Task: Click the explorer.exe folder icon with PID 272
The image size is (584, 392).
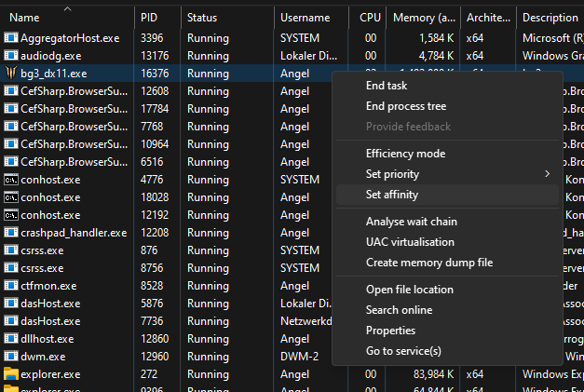Action: [10, 374]
